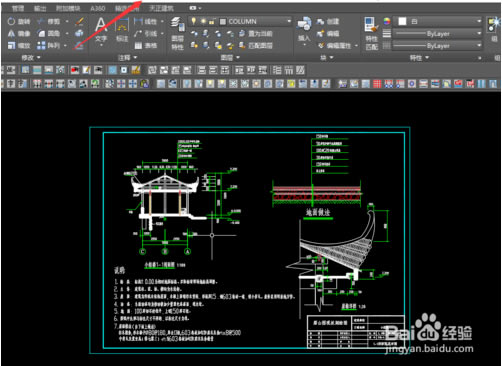The width and height of the screenshot is (502, 366).
Task: Toggle the layer lock padlock icon
Action: [212, 22]
